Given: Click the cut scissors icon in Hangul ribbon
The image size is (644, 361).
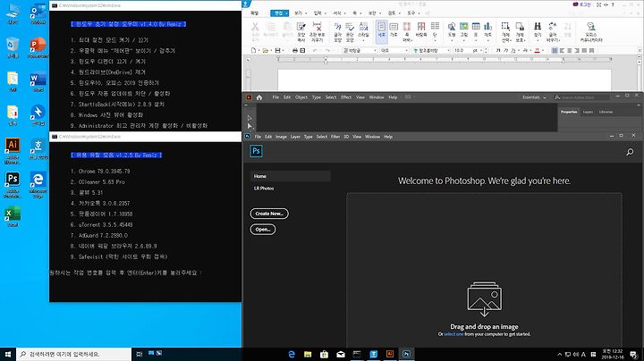Looking at the screenshot, I should click(255, 27).
